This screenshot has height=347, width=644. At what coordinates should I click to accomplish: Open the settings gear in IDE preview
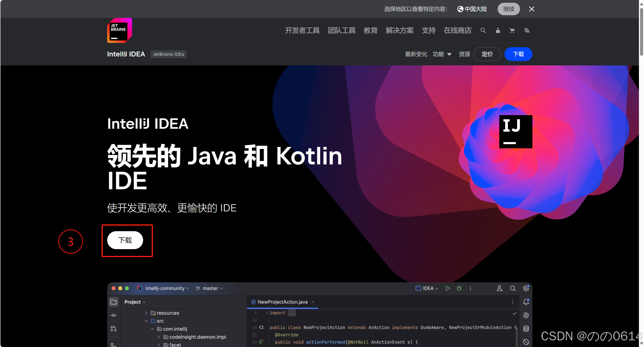click(x=526, y=288)
